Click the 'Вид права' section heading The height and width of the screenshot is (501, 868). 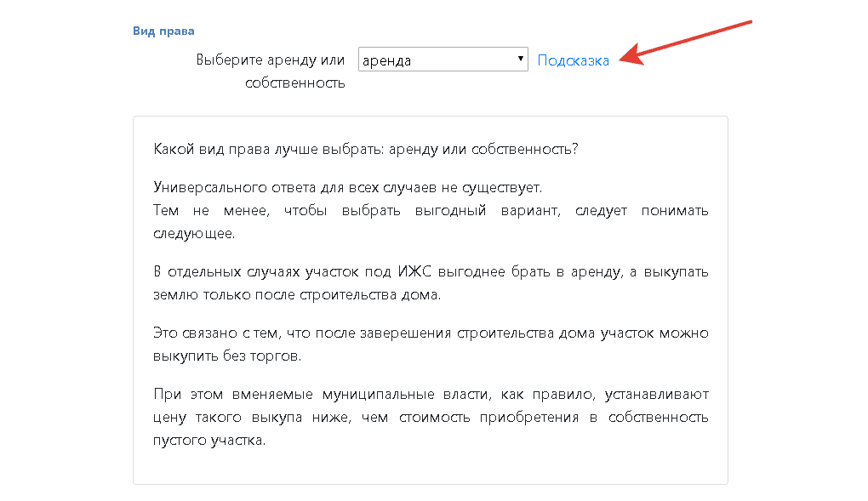click(x=163, y=31)
